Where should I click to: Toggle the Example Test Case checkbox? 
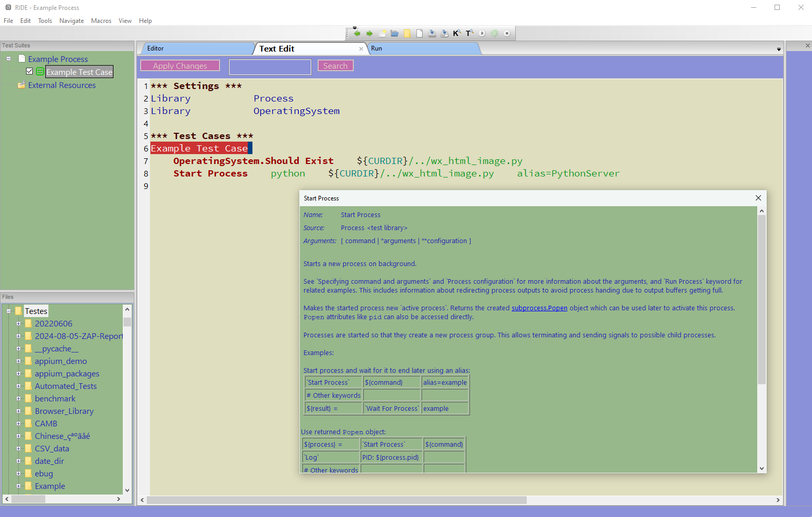[x=30, y=71]
